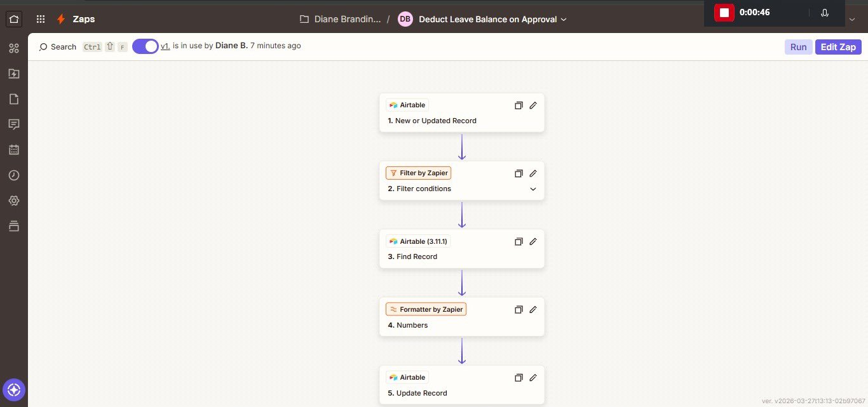This screenshot has width=868, height=407.
Task: Open the comments icon in left sidebar
Action: (x=14, y=124)
